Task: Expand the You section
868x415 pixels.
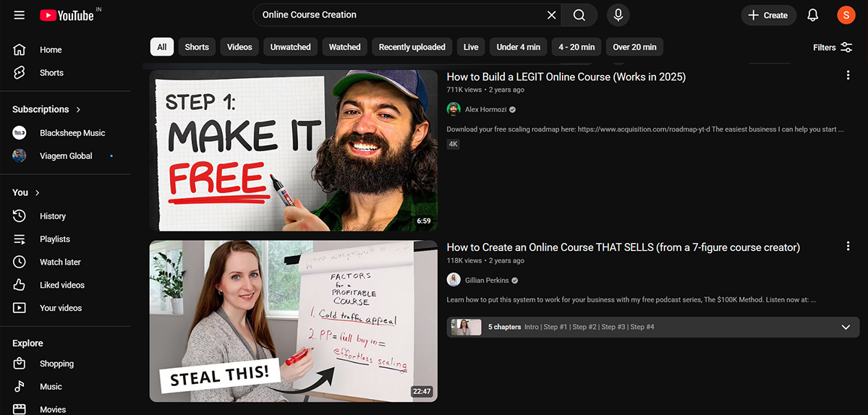Action: click(x=26, y=192)
